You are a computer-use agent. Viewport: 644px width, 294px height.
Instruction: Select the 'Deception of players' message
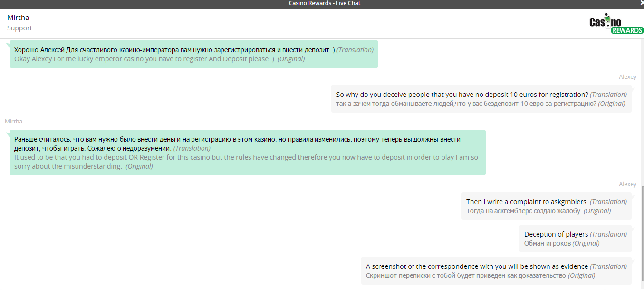576,238
